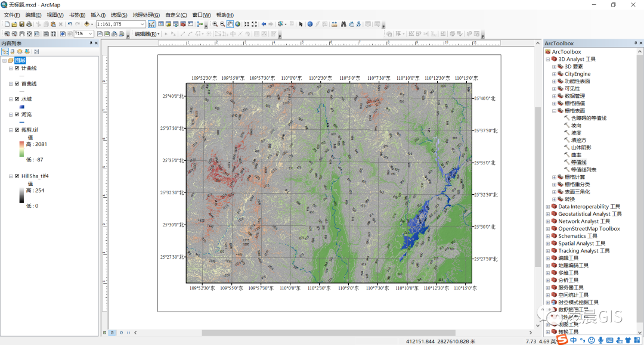This screenshot has width=644, height=345.
Task: Expand the 栅格计算 toolset
Action: pos(554,177)
